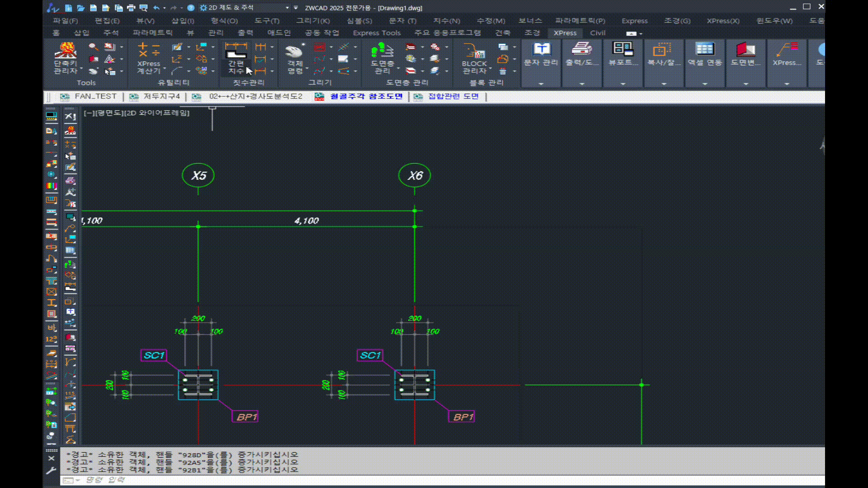Expand the 출력/도 panel dropdown arrow
This screenshot has width=868, height=488.
click(582, 84)
